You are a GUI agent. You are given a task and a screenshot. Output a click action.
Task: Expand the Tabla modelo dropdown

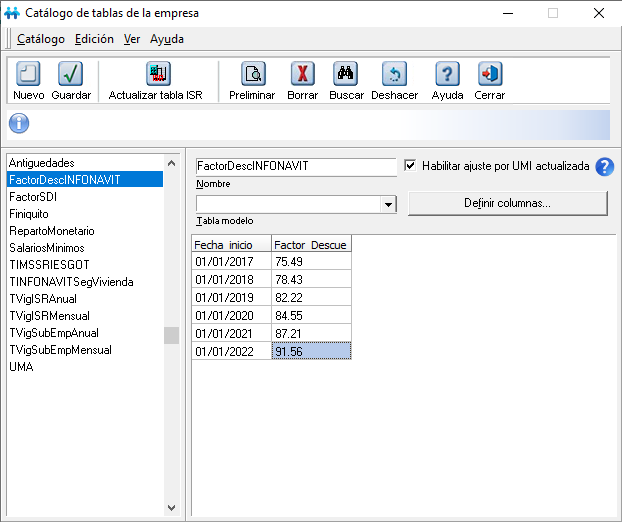(x=388, y=205)
